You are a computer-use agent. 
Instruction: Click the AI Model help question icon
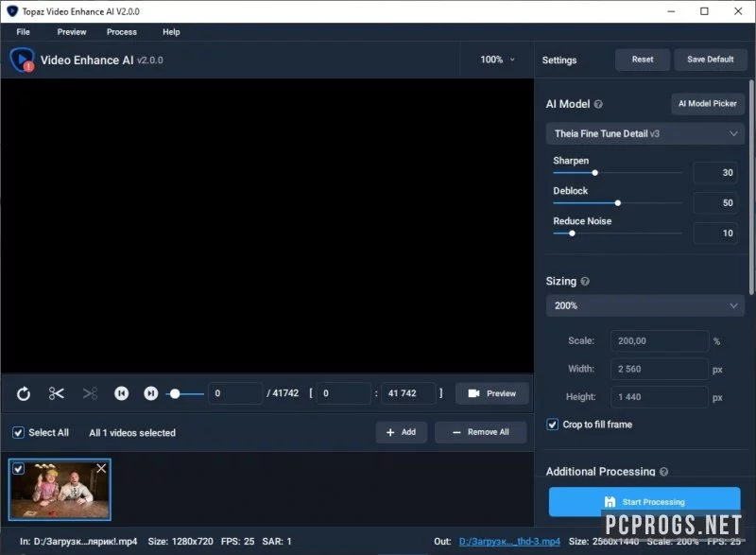coord(598,104)
